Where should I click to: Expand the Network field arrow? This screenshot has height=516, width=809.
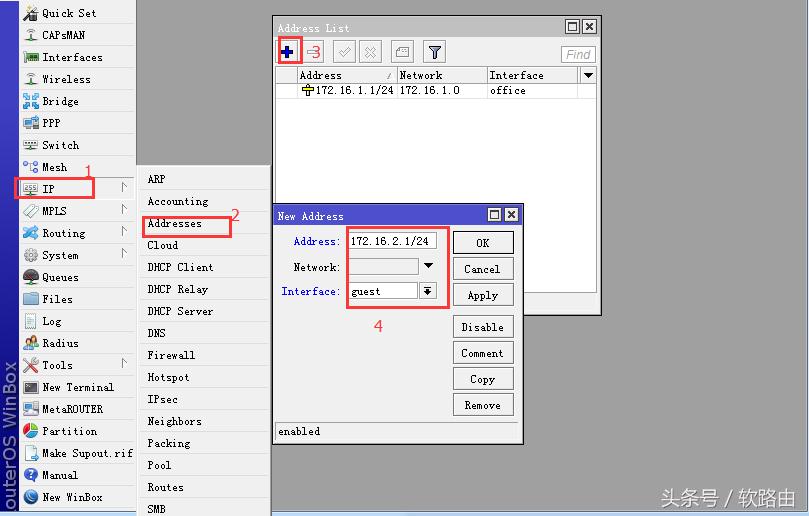pos(428,266)
